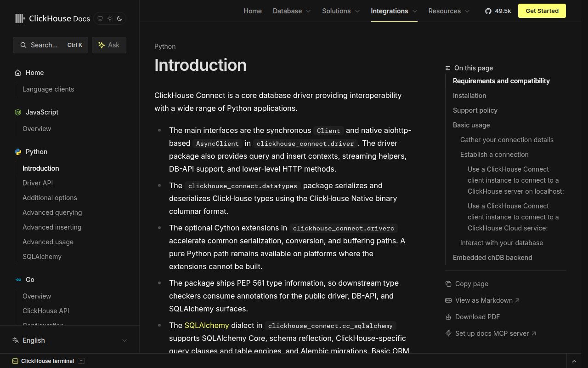Open JavaScript Overview sidebar item
This screenshot has width=588, height=368.
(37, 129)
